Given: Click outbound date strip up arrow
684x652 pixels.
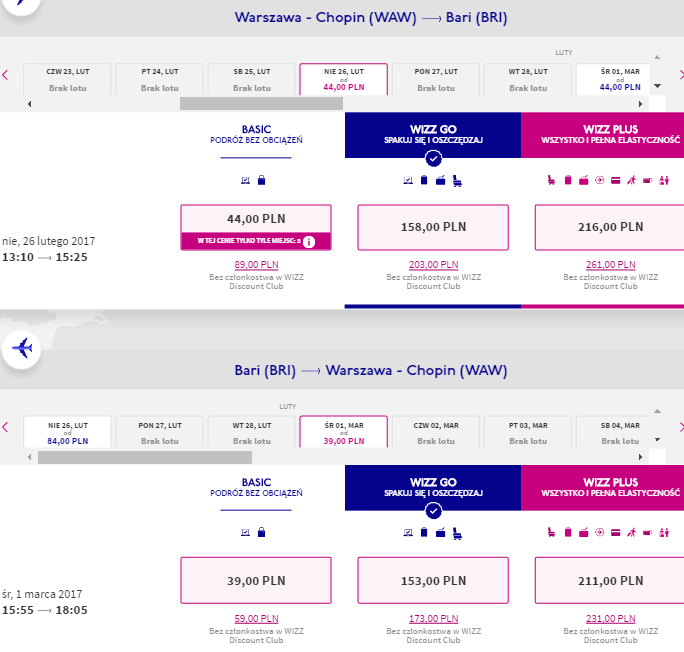Looking at the screenshot, I should [x=657, y=57].
